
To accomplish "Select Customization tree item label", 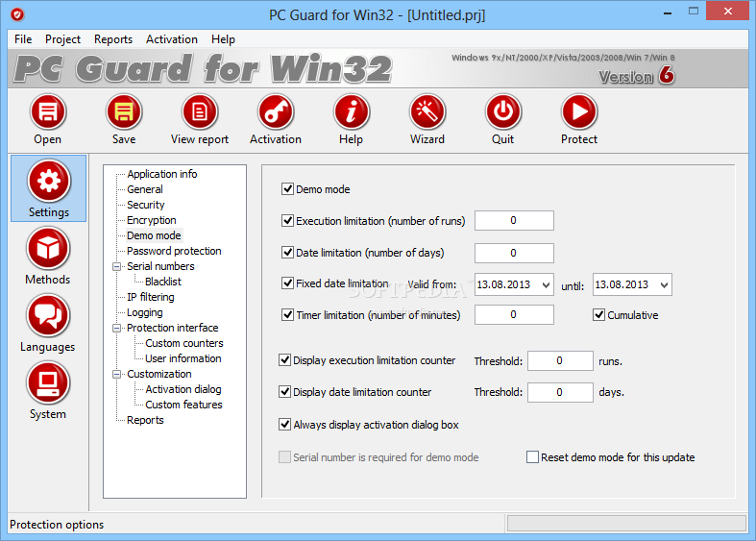I will (159, 374).
